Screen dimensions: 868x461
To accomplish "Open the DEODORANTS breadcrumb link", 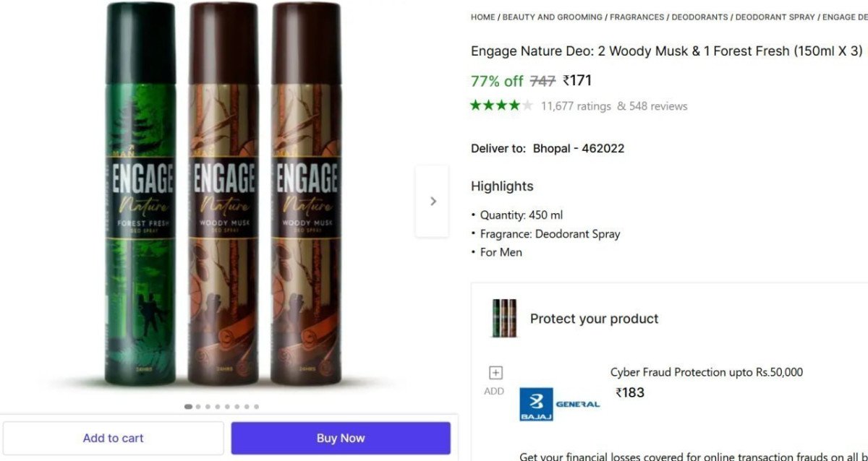I will [x=698, y=17].
